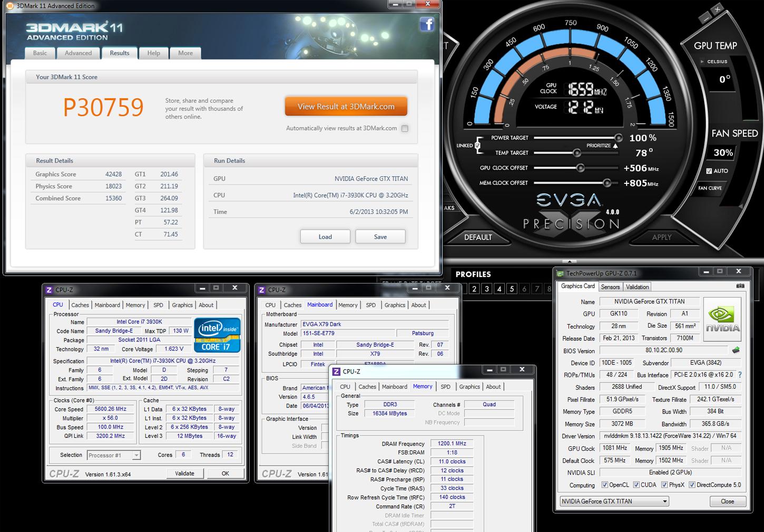Click the Mem Clock Offset slider handle
Screen dimensions: 764x532
coord(607,183)
